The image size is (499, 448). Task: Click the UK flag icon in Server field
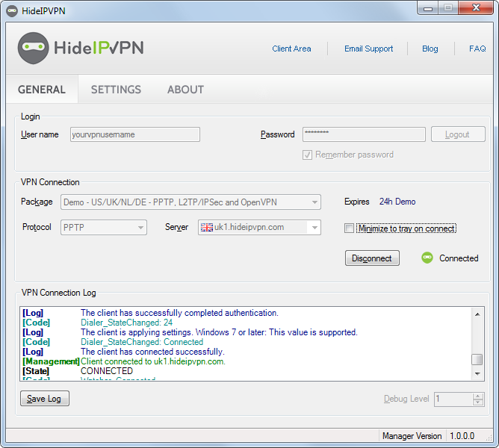pyautogui.click(x=206, y=228)
